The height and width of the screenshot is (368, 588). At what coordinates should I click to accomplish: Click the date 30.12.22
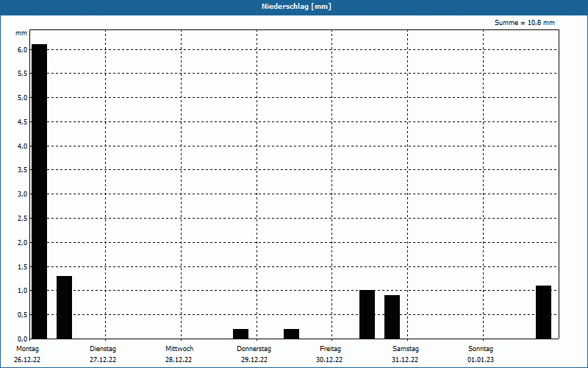(x=329, y=360)
